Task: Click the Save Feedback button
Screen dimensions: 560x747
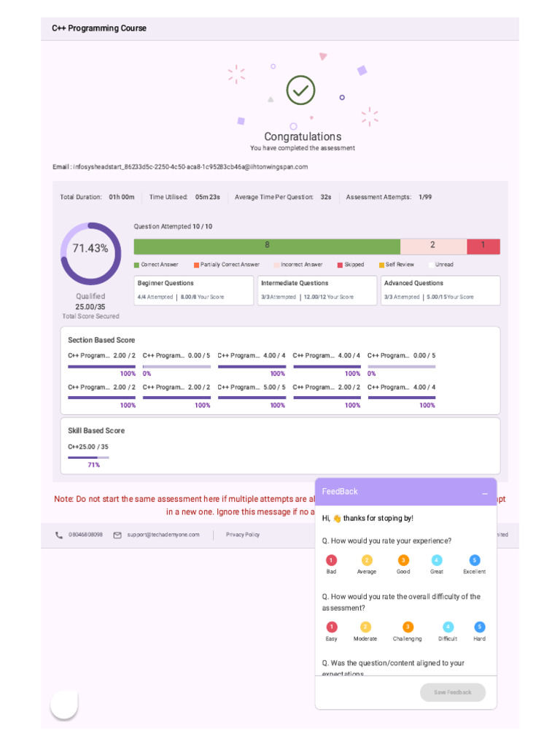Action: point(453,692)
